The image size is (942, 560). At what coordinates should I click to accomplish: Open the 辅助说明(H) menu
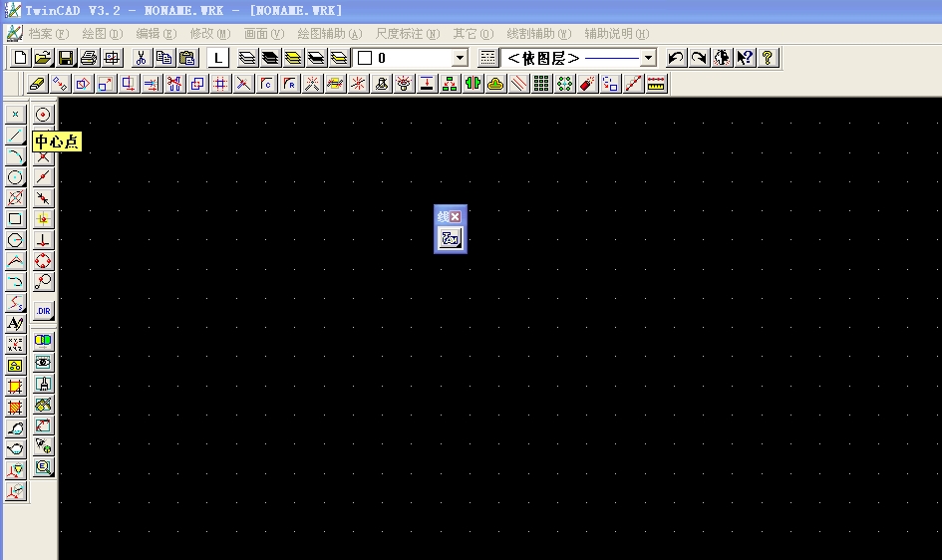(x=617, y=34)
